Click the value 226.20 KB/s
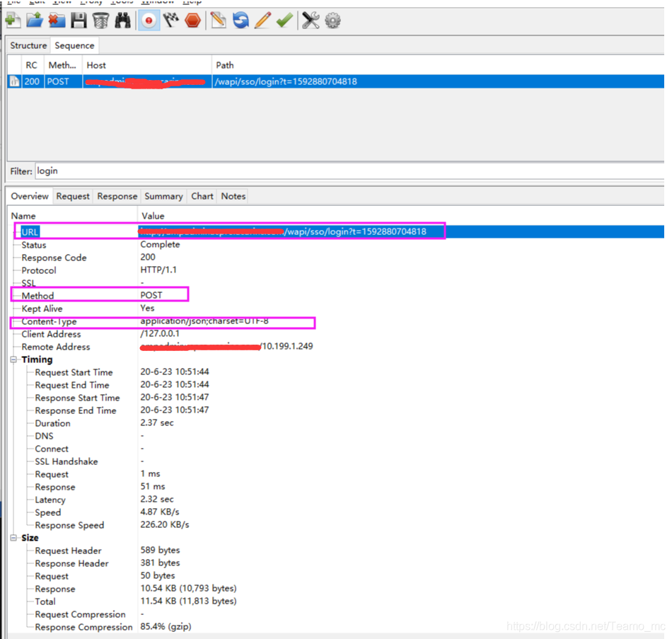 (165, 524)
